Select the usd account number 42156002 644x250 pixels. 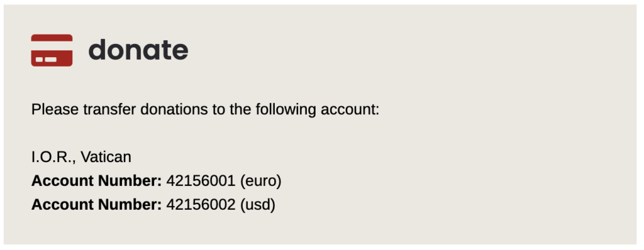[x=201, y=204]
